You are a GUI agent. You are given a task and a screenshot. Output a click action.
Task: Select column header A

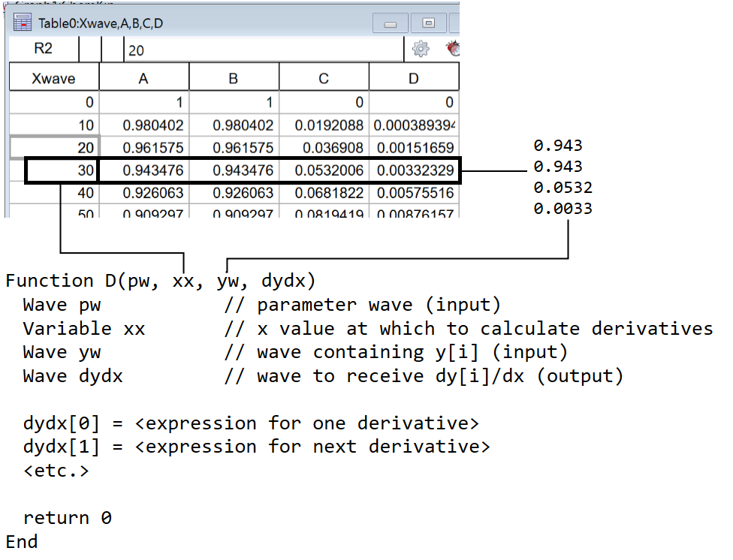143,78
